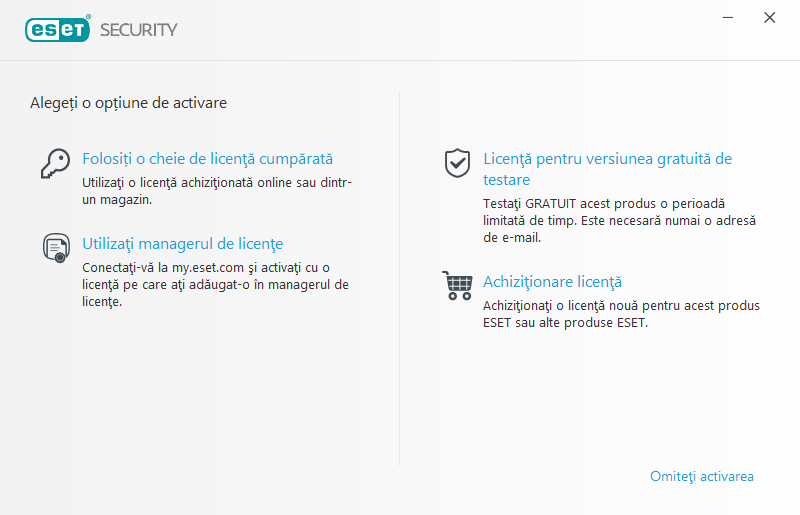Screen dimensions: 800x515
Task: Skip activation via 'Omiteți activarea'
Action: 701,476
